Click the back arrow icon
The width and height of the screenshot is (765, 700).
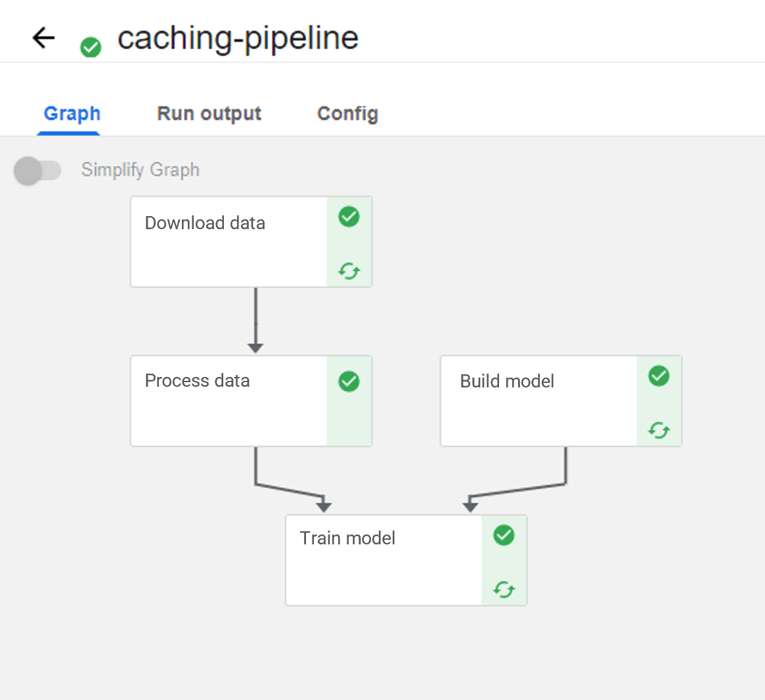(x=43, y=38)
